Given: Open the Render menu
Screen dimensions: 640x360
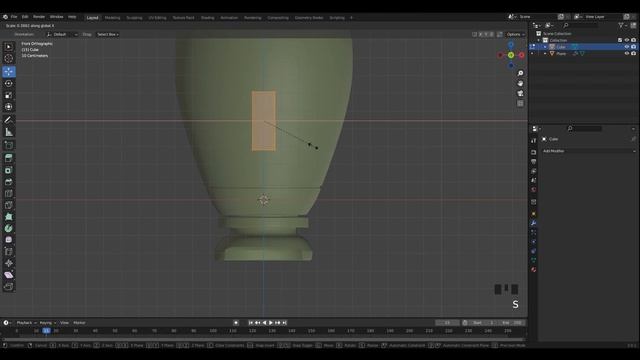Looking at the screenshot, I should [39, 17].
